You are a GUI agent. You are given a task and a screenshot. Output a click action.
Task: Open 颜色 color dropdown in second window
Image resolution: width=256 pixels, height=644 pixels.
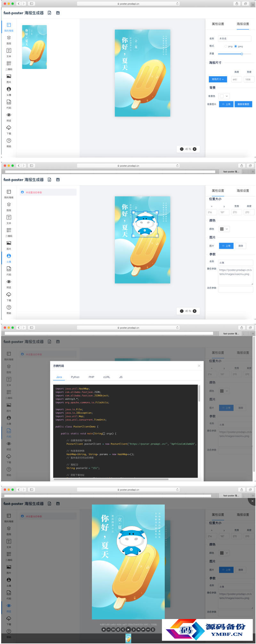coord(224,229)
